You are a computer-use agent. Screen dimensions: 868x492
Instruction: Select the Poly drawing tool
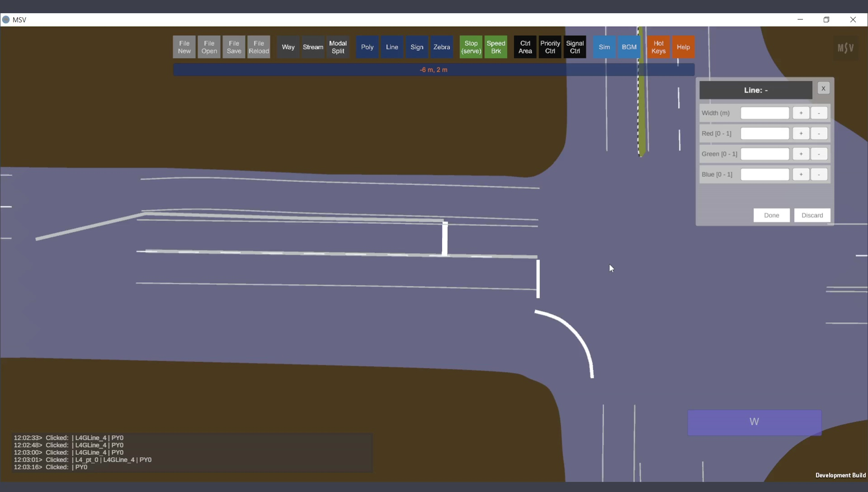coord(367,47)
